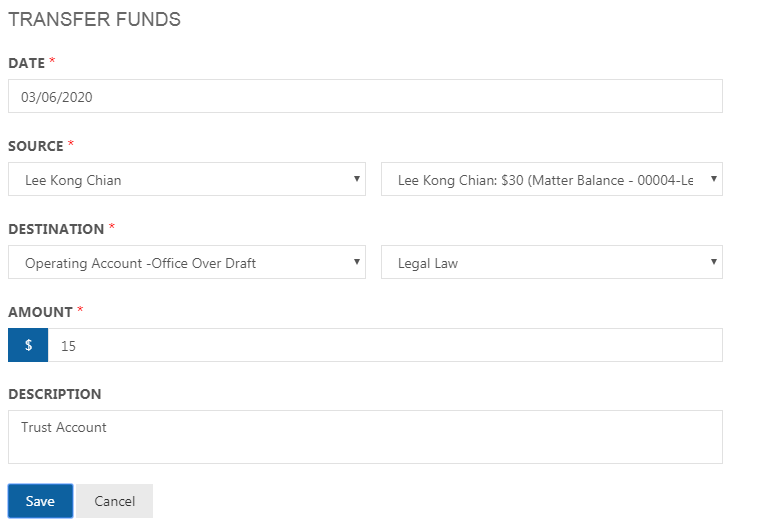Click the DATE field label

27,63
